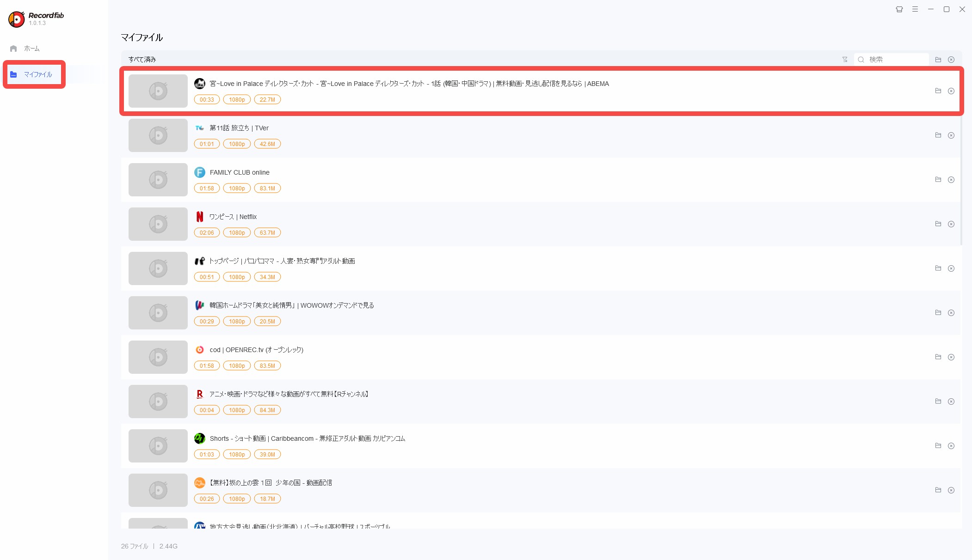Play thumbnail of 坂の上の雲 recording
The image size is (972, 560).
(x=158, y=490)
